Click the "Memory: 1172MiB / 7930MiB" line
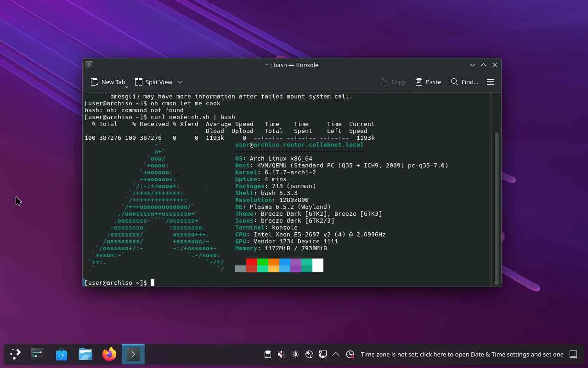The image size is (588, 368). click(281, 248)
